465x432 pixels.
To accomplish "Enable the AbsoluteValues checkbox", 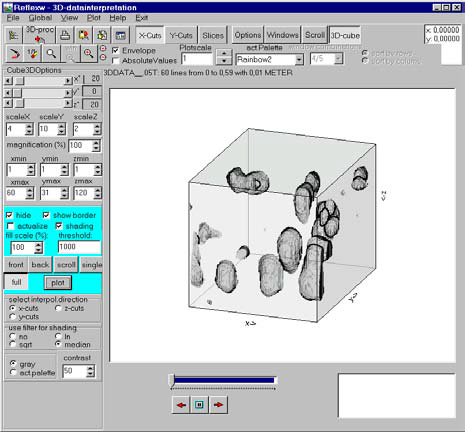I will 116,61.
